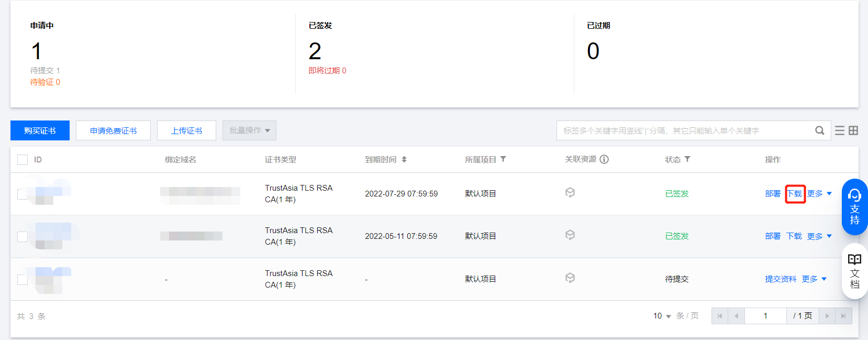Check the box for the 2022-05-11 certificate row

23,236
